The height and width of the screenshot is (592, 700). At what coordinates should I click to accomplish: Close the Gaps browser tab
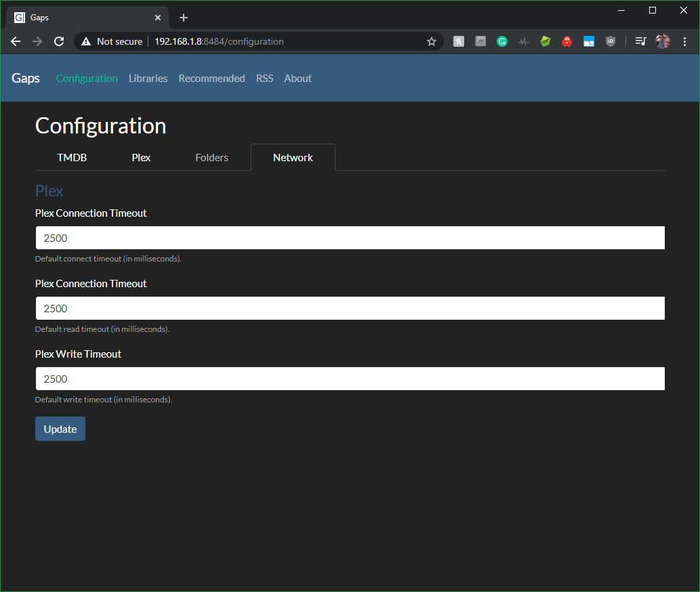tap(158, 18)
